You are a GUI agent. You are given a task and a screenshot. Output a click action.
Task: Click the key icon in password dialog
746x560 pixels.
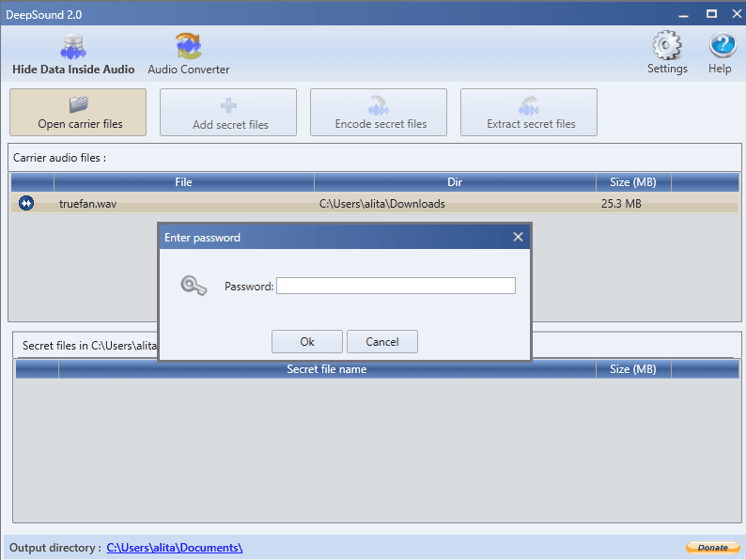pyautogui.click(x=194, y=286)
